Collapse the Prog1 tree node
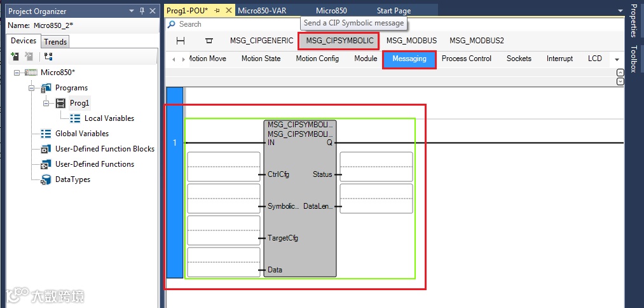The image size is (644, 308). click(x=46, y=103)
